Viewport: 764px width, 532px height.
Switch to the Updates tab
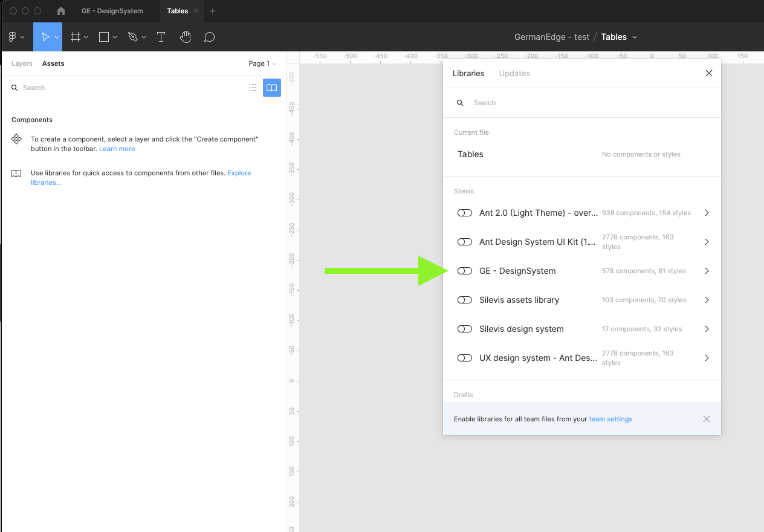pyautogui.click(x=514, y=73)
